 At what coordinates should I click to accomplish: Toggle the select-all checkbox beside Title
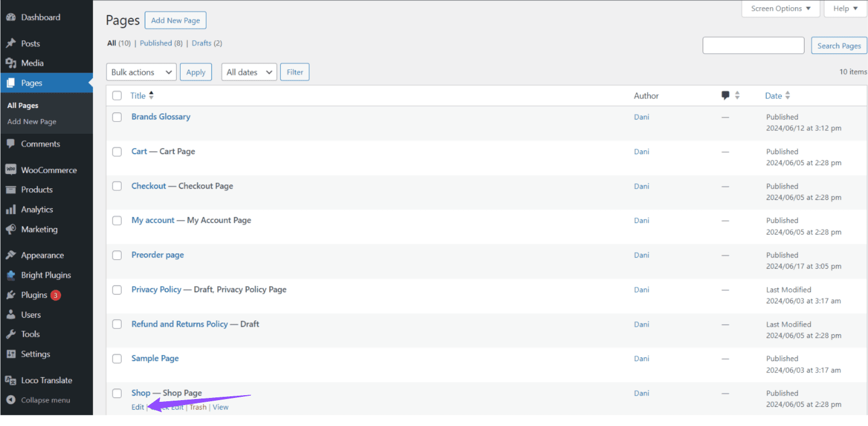pos(117,96)
